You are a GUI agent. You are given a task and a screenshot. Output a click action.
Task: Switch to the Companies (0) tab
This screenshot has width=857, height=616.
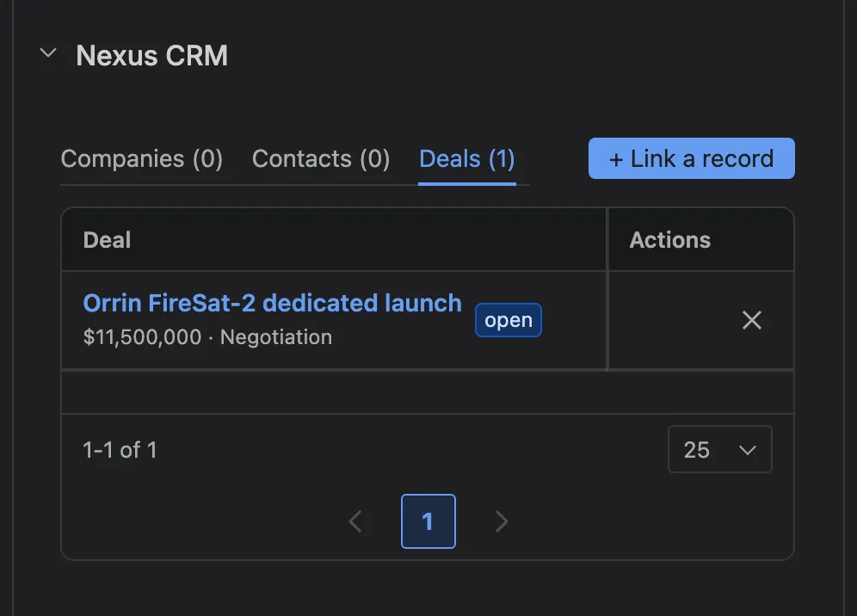(x=142, y=159)
